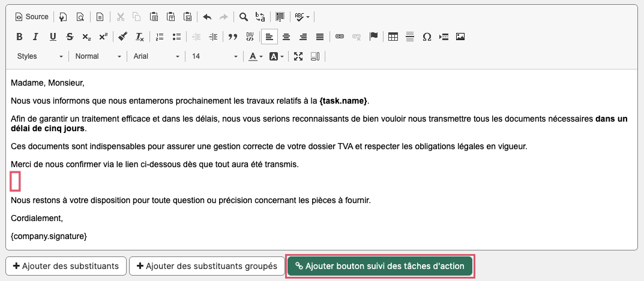Toggle Strikethrough formatting
Image resolution: width=644 pixels, height=281 pixels.
[70, 37]
